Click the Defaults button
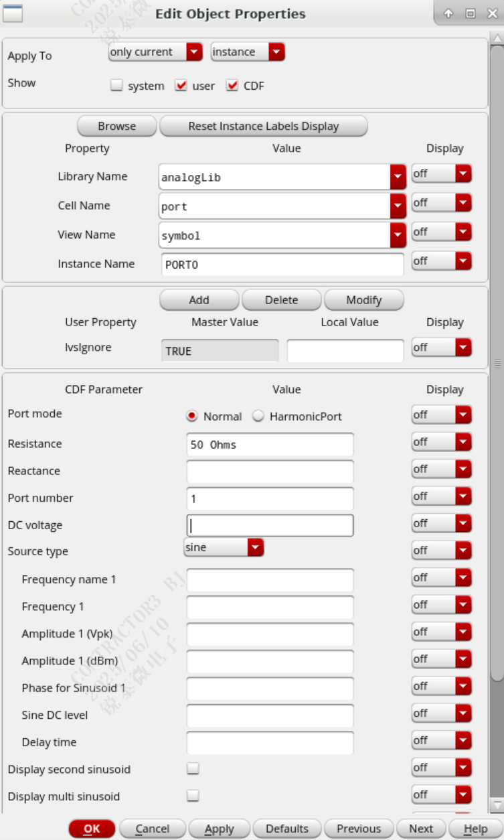Viewport: 504px width, 840px height. tap(286, 829)
